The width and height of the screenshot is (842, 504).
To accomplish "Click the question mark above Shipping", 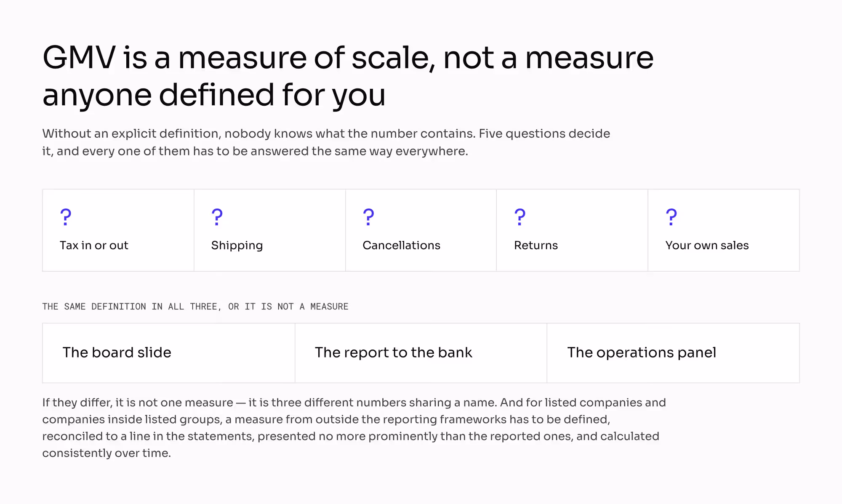I will coord(217,217).
